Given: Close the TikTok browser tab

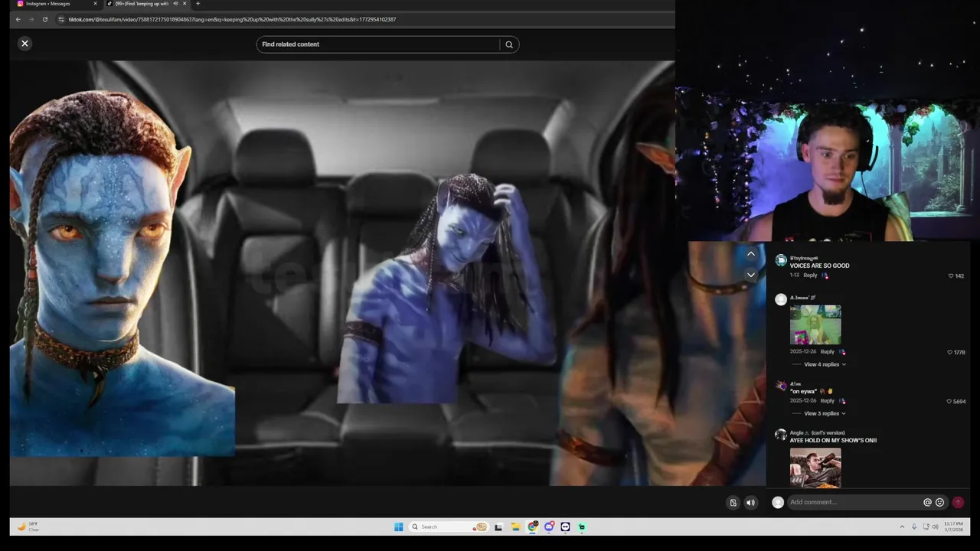Looking at the screenshot, I should coord(185,4).
